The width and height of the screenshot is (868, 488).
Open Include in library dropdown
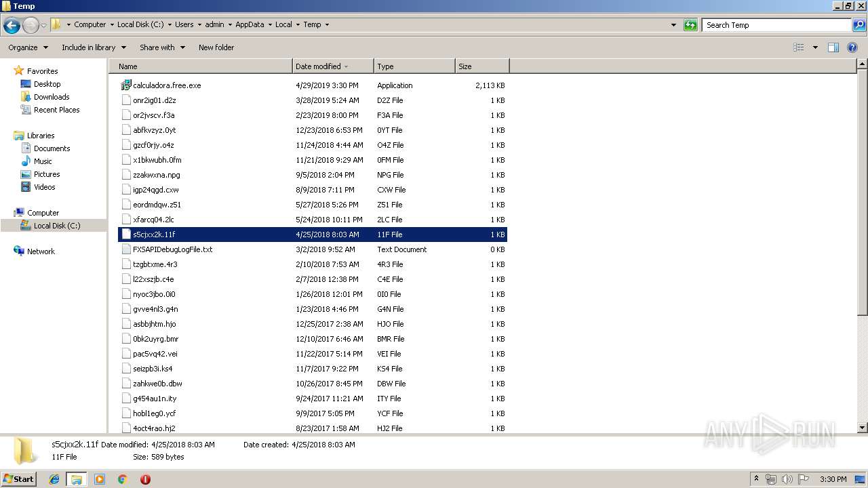tap(94, 47)
